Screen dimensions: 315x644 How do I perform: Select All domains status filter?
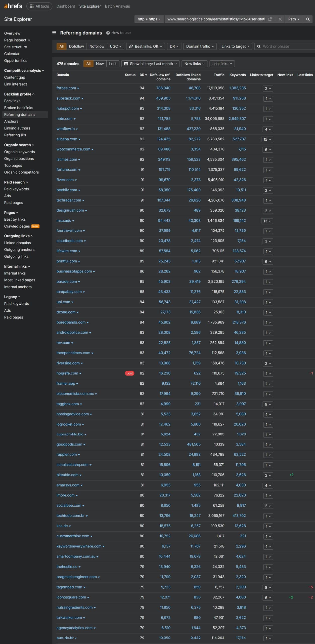pos(88,64)
